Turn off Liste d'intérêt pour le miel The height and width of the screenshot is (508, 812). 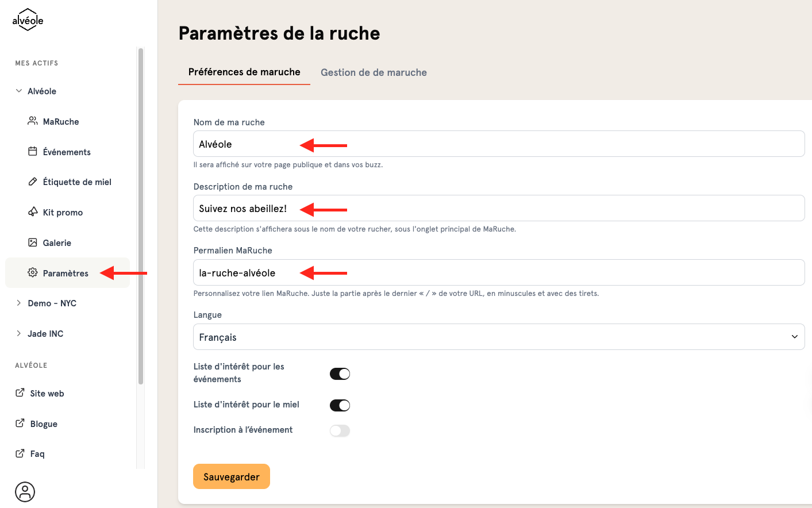tap(340, 406)
